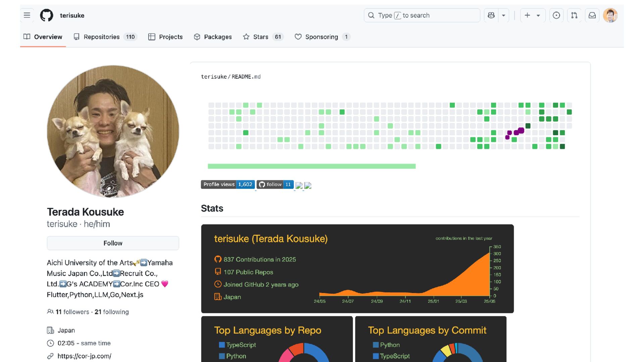Click the purple snake in contribution grid

tap(515, 133)
